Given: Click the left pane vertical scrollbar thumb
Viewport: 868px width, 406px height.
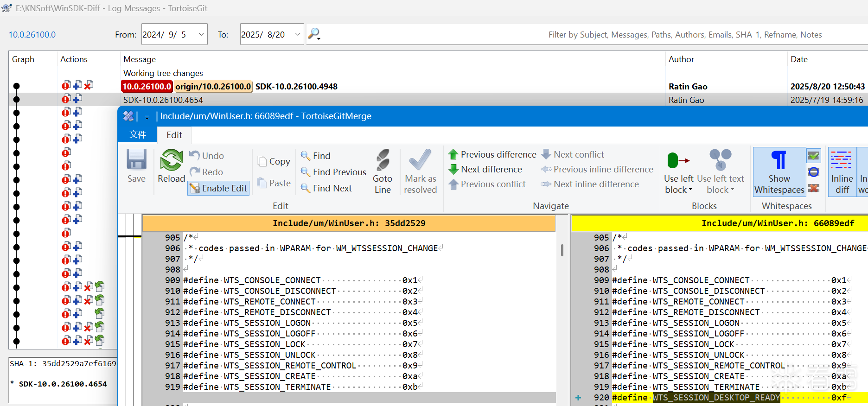Looking at the screenshot, I should (x=562, y=250).
